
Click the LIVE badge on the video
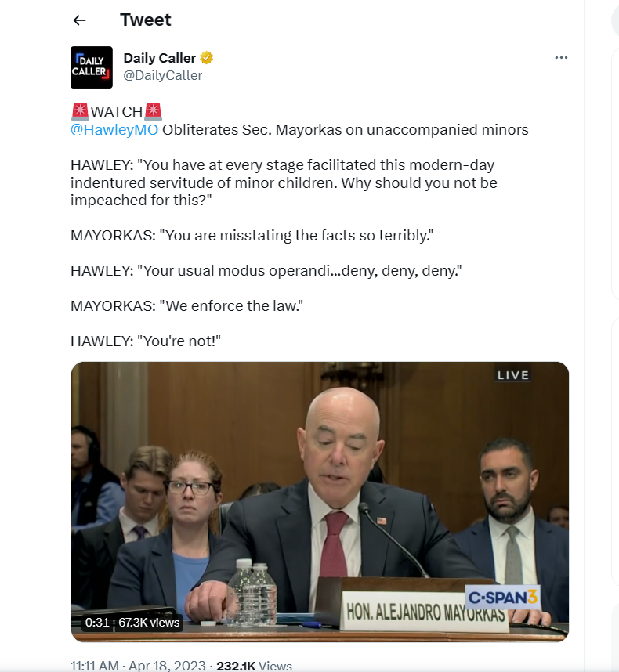512,375
